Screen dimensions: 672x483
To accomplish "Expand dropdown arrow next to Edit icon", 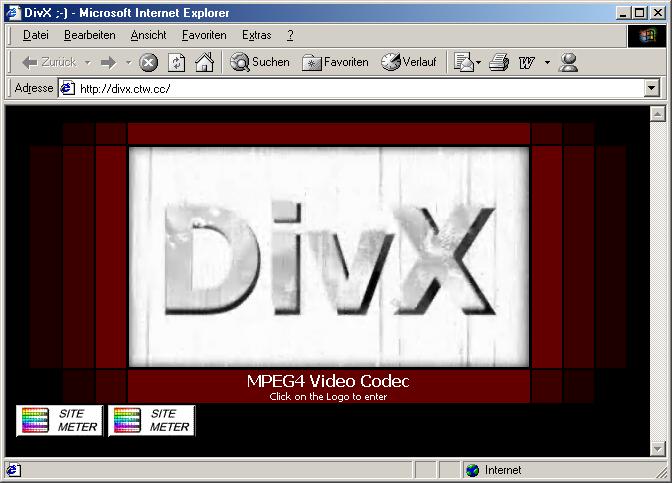I will [x=547, y=62].
